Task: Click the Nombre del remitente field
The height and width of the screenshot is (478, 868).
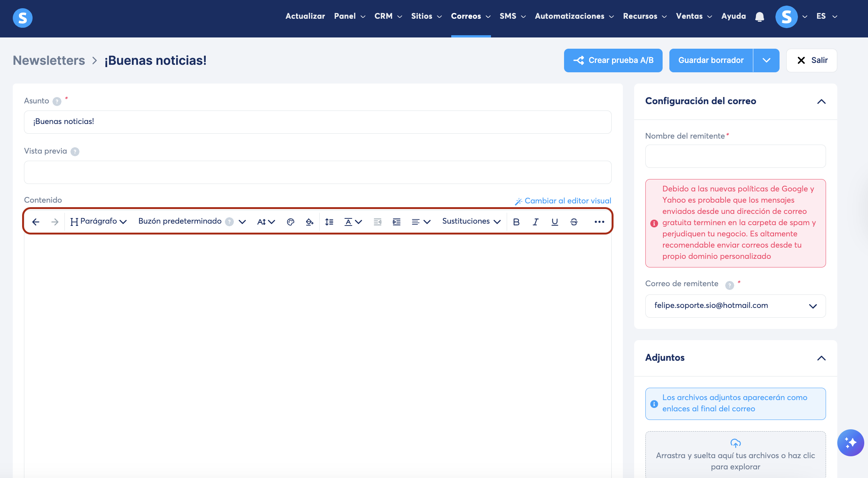Action: [x=735, y=156]
